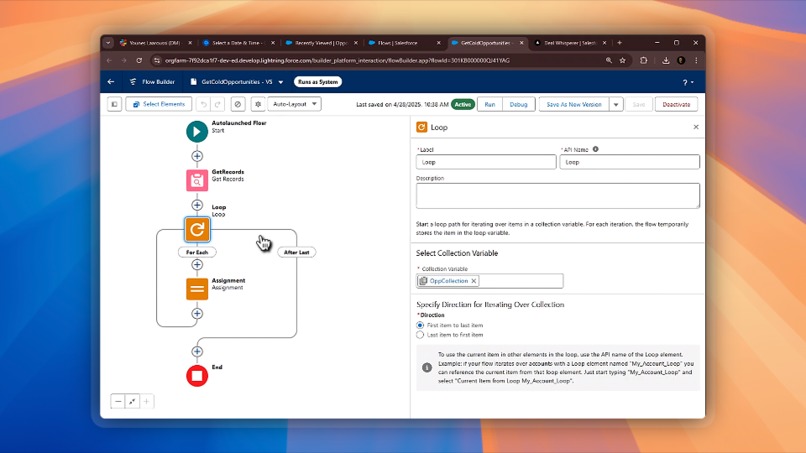The height and width of the screenshot is (453, 806).
Task: Select the orange Loop element on canvas
Action: point(197,229)
